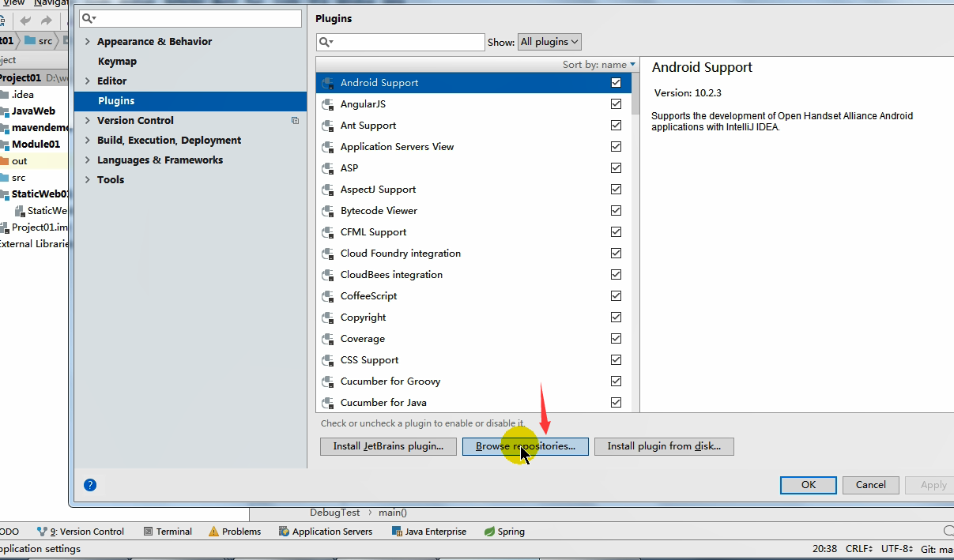Open the Version Control tool window tab
The height and width of the screenshot is (560, 954).
click(x=82, y=532)
